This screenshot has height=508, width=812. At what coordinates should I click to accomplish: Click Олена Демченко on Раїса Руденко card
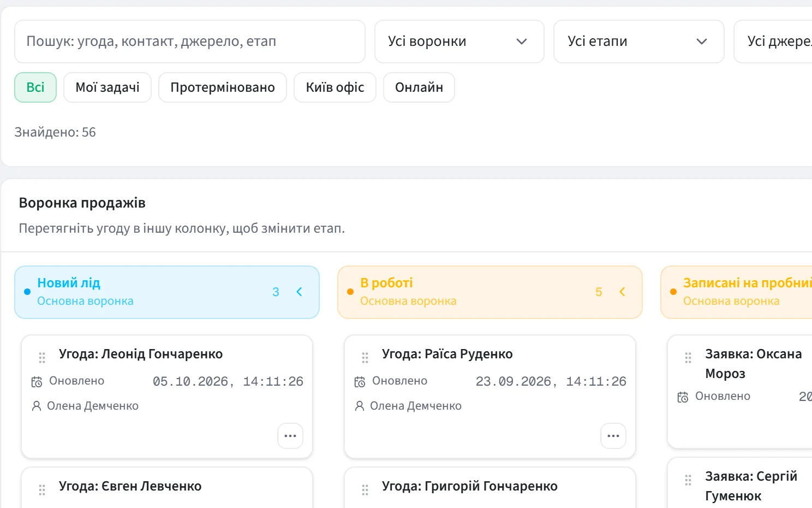pos(416,406)
